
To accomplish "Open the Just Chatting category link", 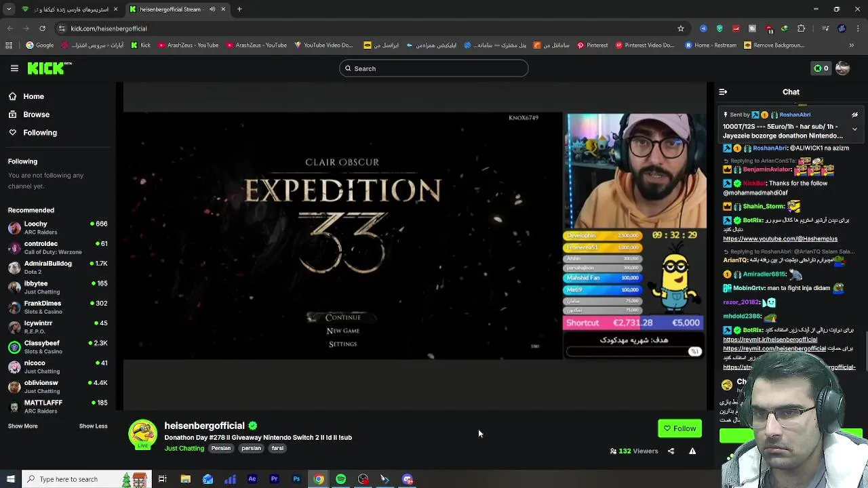I will 184,449.
